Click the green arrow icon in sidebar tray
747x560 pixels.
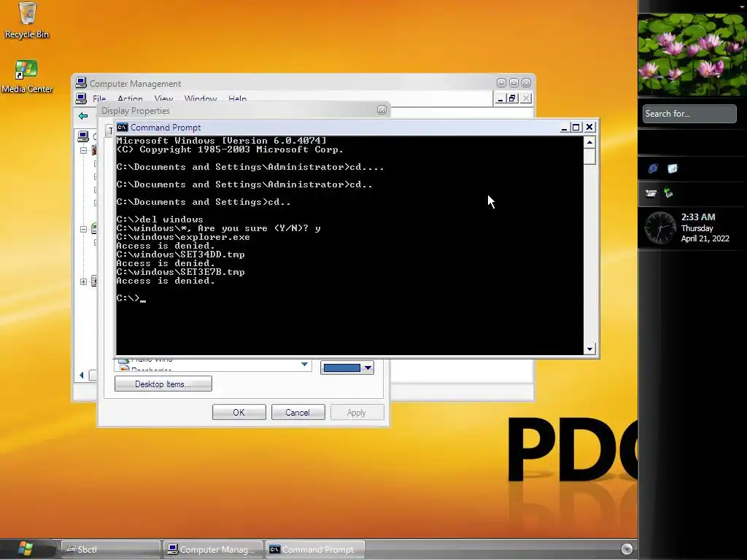point(668,192)
